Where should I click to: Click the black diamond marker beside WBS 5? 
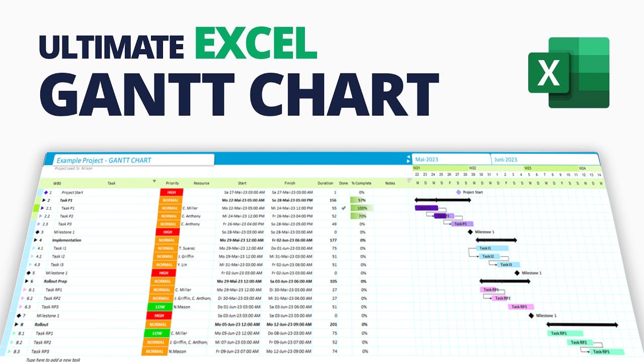[x=28, y=273]
